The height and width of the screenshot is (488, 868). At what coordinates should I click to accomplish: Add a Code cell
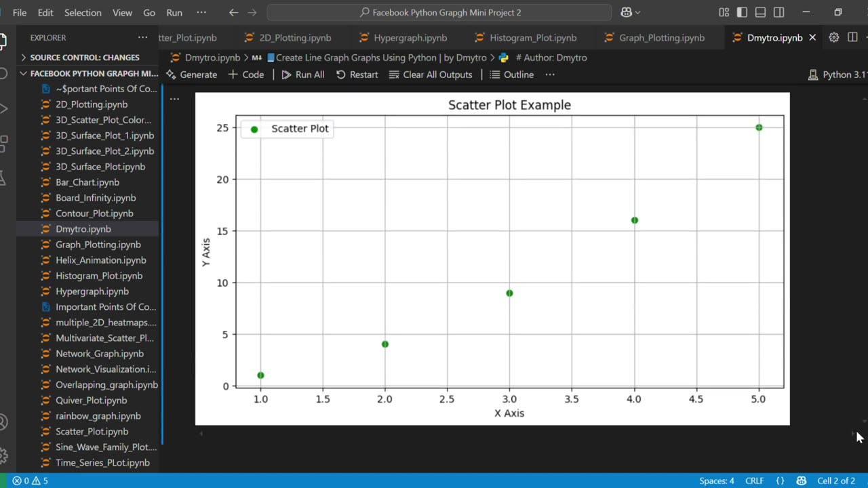pos(246,75)
